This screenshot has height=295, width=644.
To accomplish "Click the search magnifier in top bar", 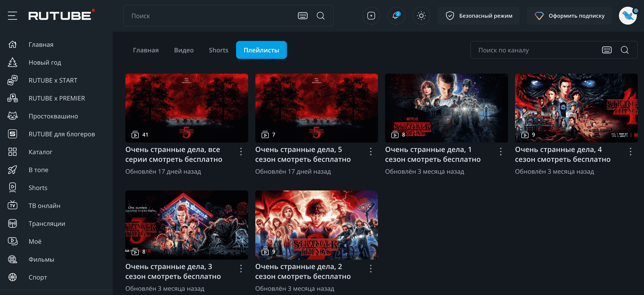I will (320, 16).
